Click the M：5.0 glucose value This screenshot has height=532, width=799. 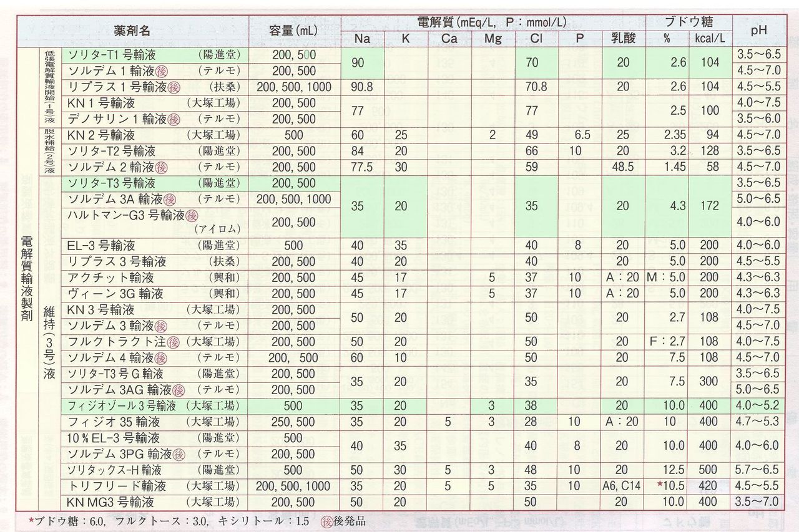click(x=667, y=278)
